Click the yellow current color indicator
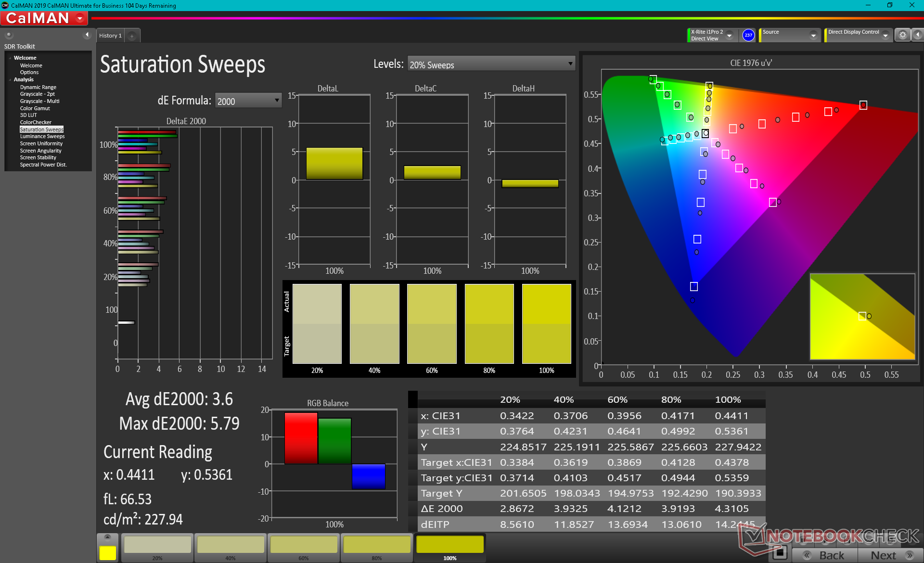 (x=107, y=553)
